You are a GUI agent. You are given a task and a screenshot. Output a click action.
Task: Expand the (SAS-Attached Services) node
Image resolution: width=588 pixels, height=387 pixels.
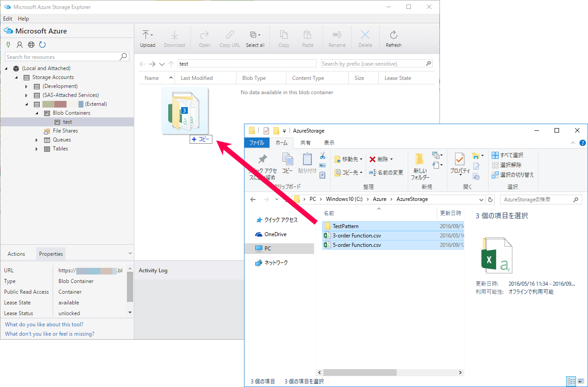pyautogui.click(x=26, y=95)
